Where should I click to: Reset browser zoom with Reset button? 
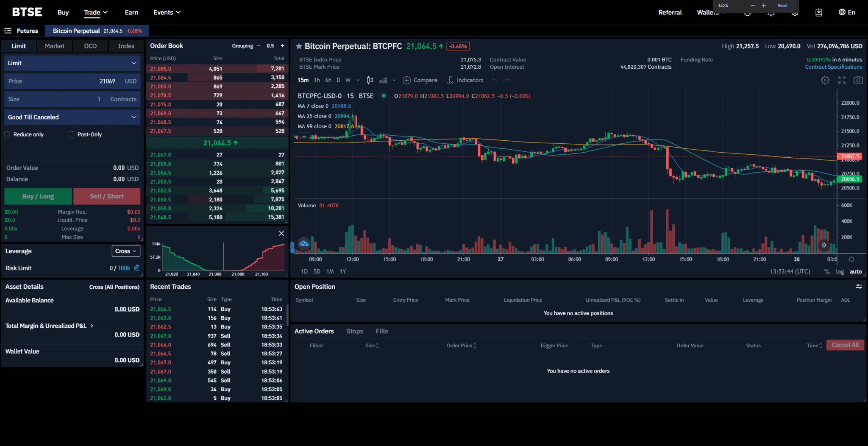[x=782, y=6]
